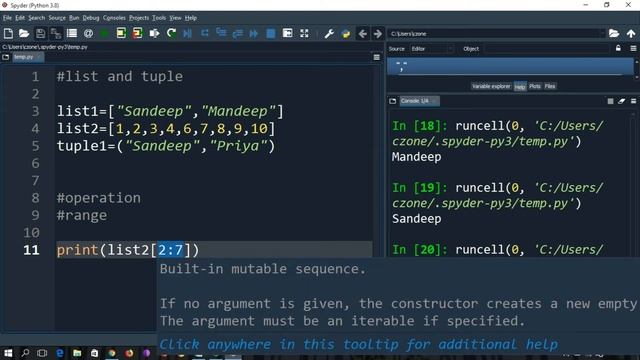
Task: Go forward with the right arrow
Action: pyautogui.click(x=378, y=33)
